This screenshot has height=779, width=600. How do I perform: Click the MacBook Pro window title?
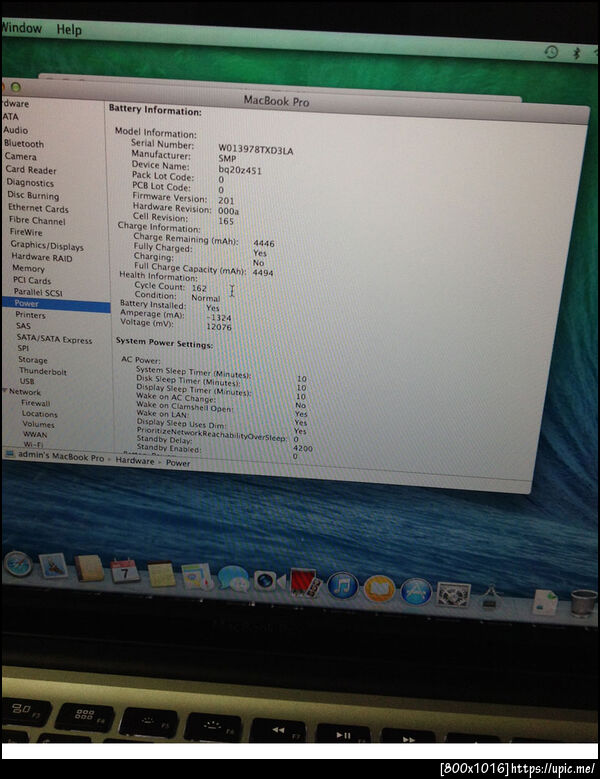pos(276,101)
